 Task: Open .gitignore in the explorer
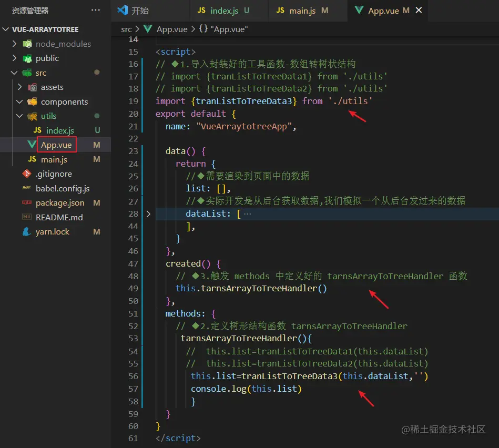tap(55, 174)
